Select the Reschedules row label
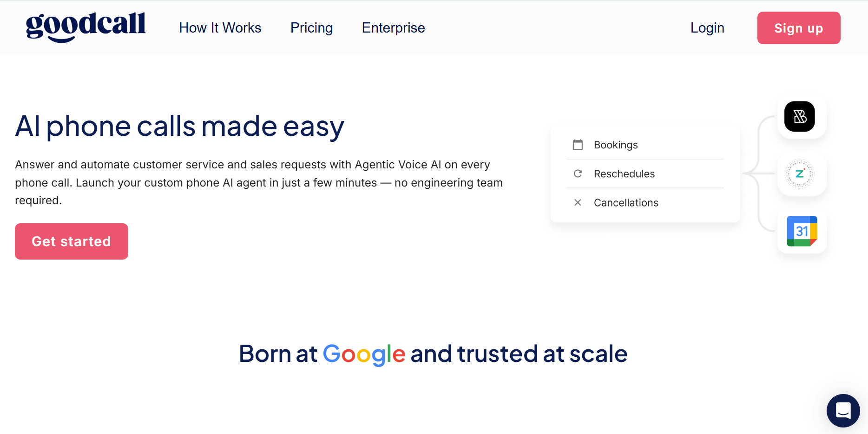The image size is (868, 434). pyautogui.click(x=624, y=174)
